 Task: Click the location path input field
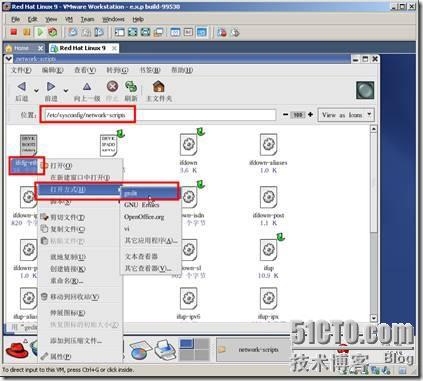pos(159,115)
